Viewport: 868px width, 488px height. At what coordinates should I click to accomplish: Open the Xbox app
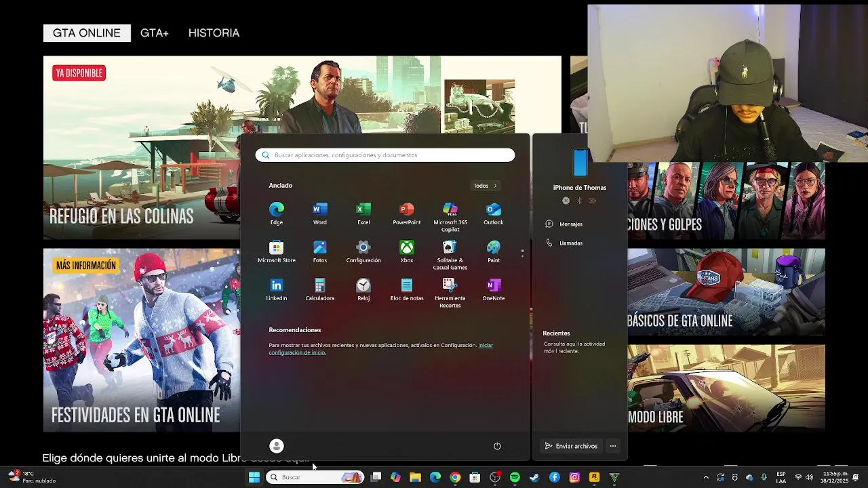tap(407, 251)
